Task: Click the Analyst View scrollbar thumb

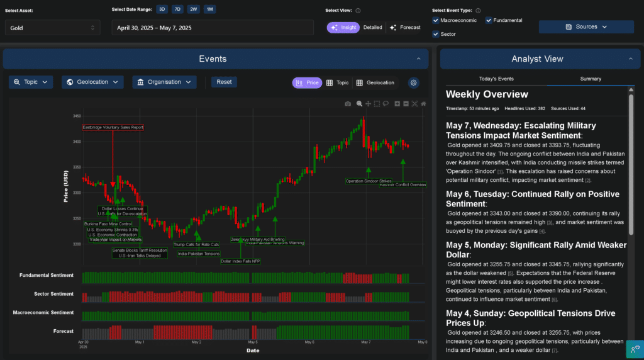Action: coord(631,164)
